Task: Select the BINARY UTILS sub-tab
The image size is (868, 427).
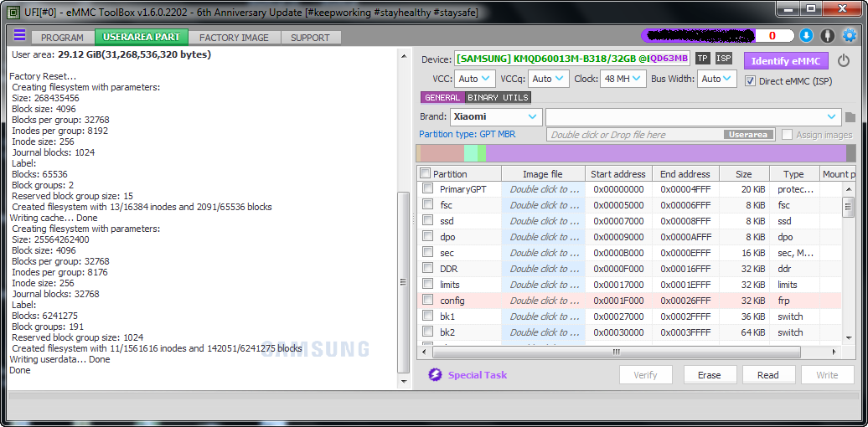Action: tap(499, 97)
